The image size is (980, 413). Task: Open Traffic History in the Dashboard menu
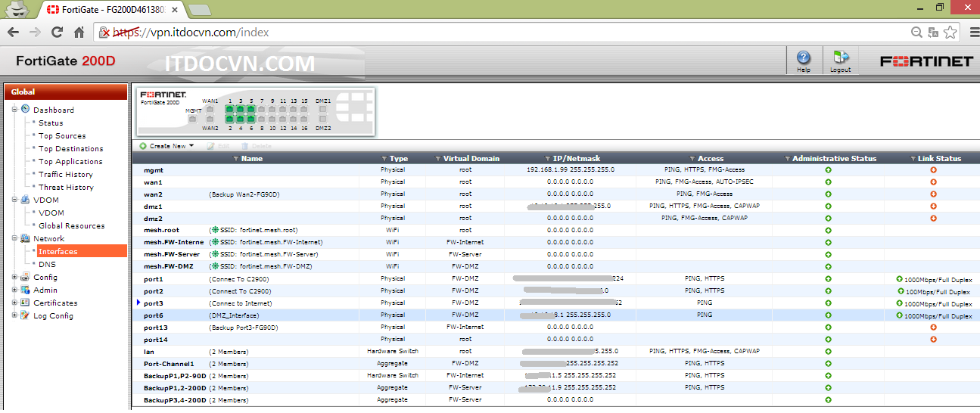point(66,175)
